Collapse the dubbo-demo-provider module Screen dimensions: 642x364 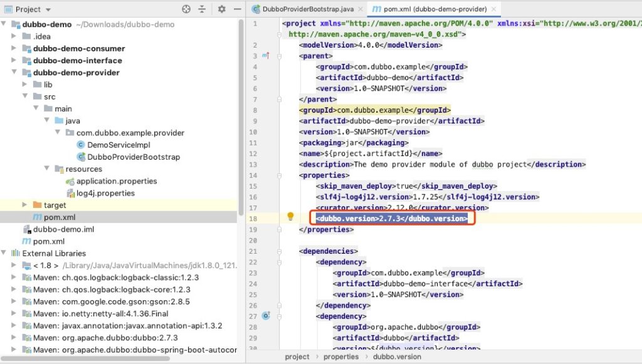[14, 72]
